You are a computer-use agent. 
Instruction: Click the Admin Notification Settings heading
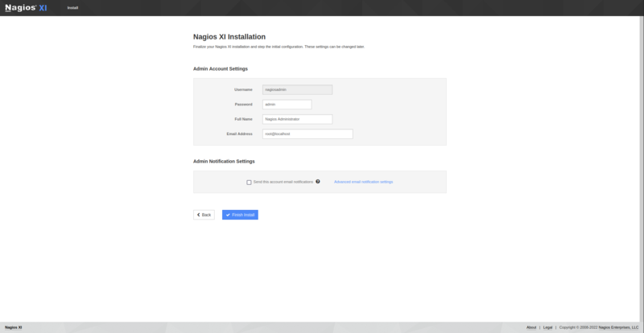pos(224,162)
